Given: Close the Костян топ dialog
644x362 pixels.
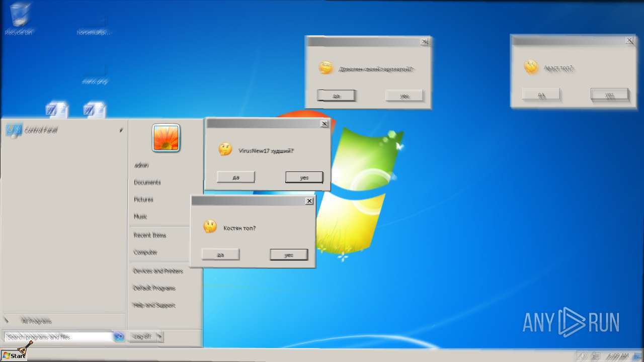Looking at the screenshot, I should [x=309, y=201].
